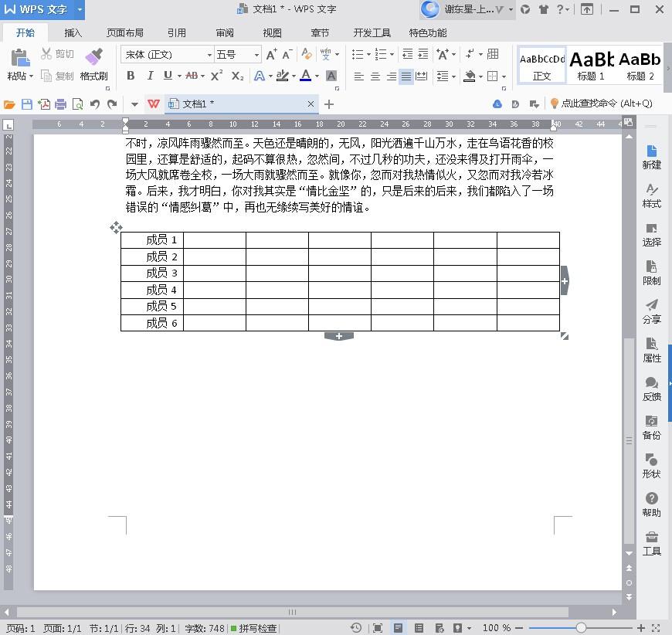Decrease font size with A- icon

287,54
